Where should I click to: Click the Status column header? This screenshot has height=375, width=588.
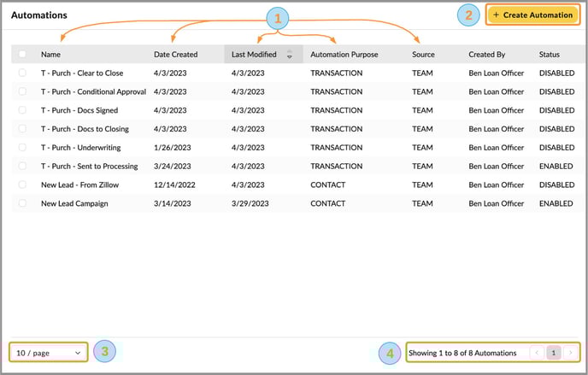click(x=549, y=55)
